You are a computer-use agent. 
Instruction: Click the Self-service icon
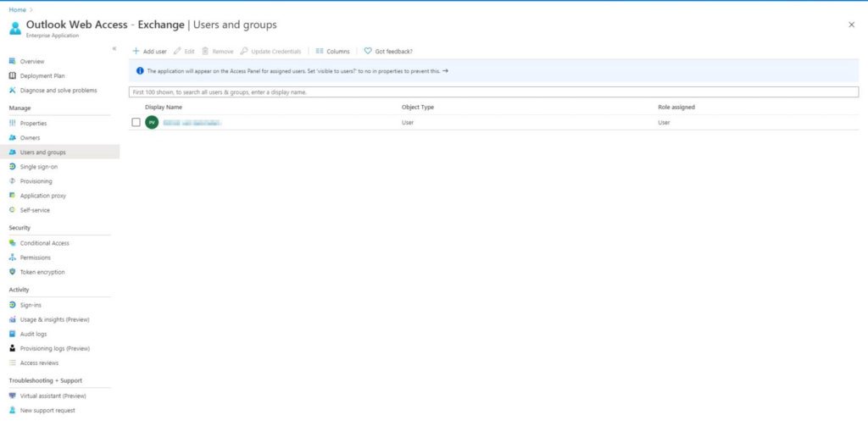pyautogui.click(x=12, y=210)
